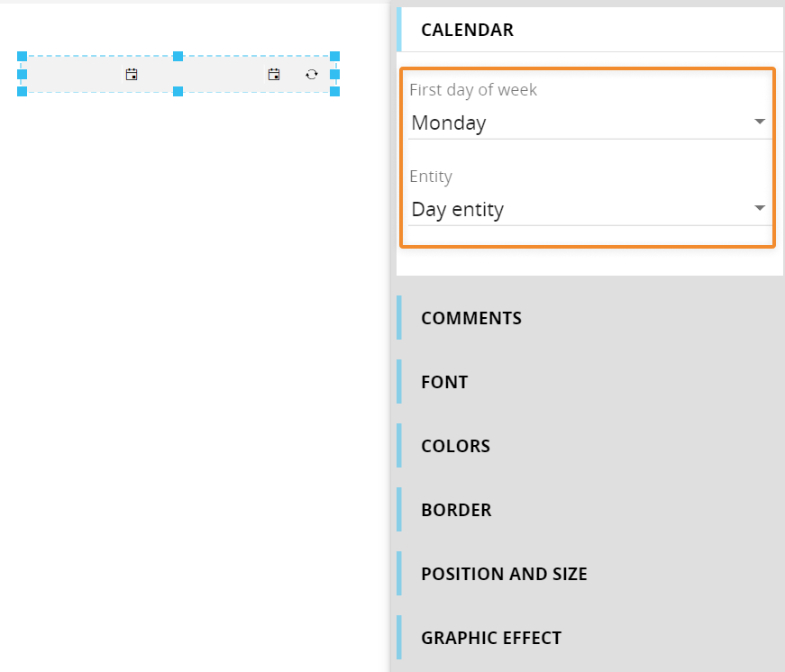Viewport: 785px width, 672px height.
Task: Select the Monday value field
Action: tap(589, 123)
